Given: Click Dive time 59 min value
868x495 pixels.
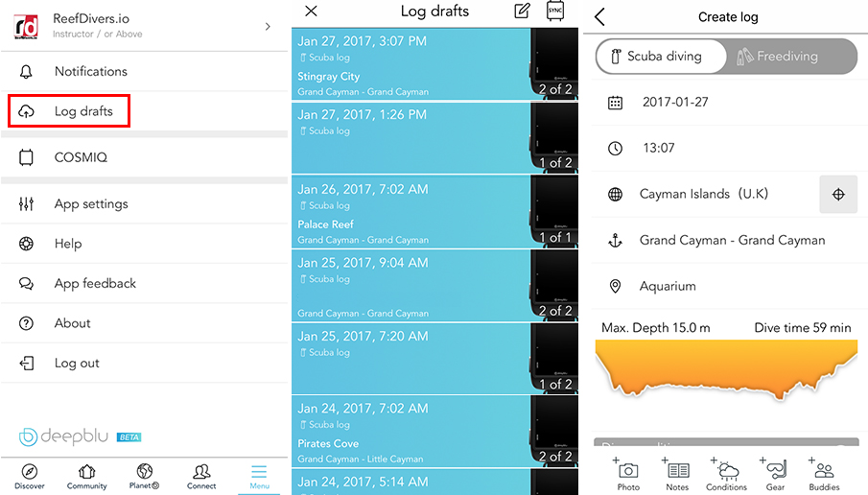Looking at the screenshot, I should tap(803, 328).
